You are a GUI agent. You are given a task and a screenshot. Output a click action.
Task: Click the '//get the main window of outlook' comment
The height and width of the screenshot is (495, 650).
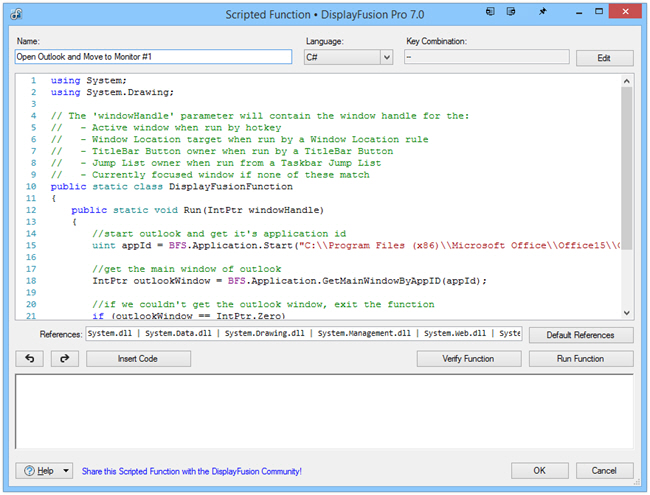pos(187,269)
